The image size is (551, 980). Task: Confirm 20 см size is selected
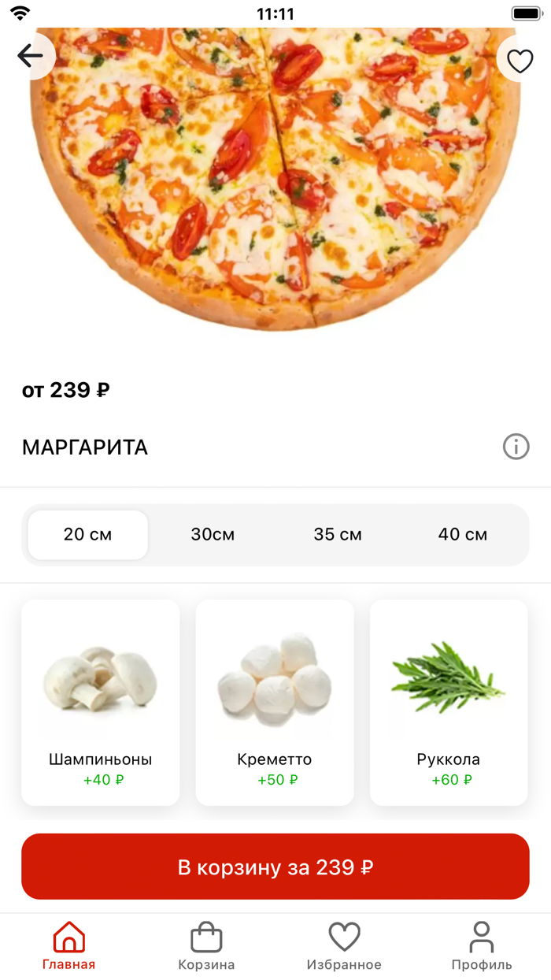coord(87,534)
